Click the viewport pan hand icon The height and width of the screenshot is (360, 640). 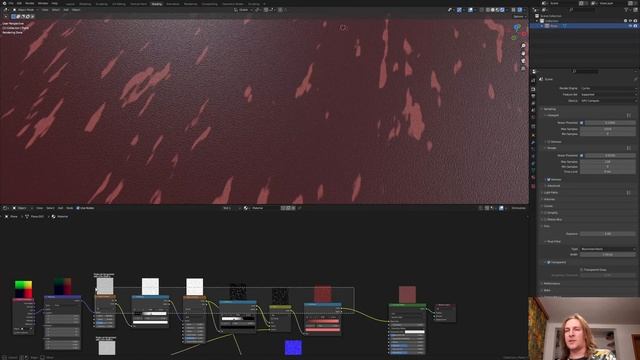coord(523,53)
